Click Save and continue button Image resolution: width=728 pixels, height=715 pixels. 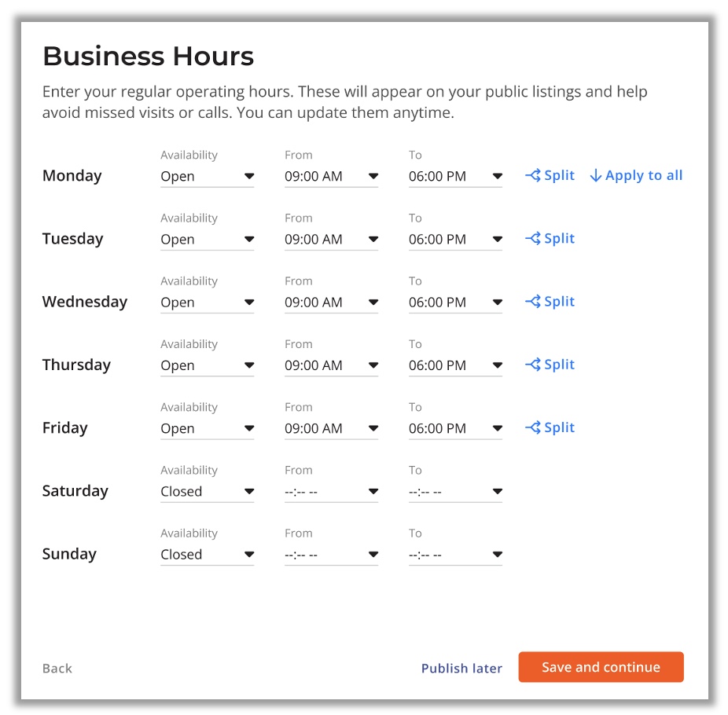tap(601, 667)
